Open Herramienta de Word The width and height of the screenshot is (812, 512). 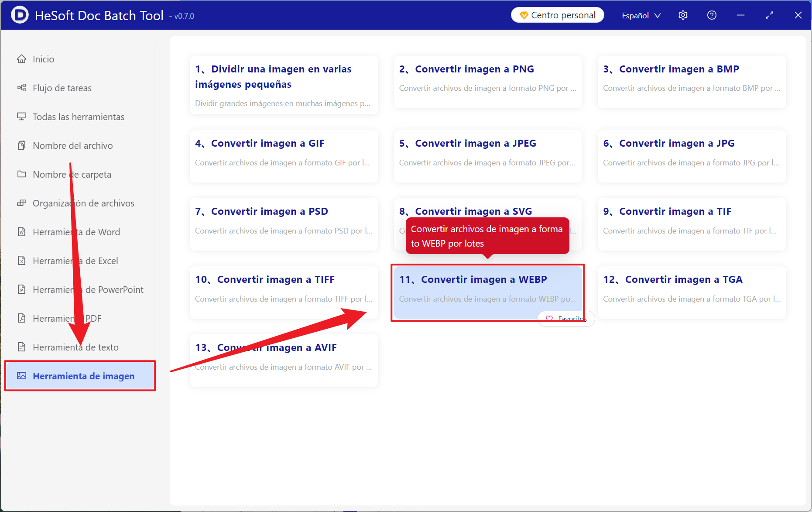pyautogui.click(x=76, y=232)
